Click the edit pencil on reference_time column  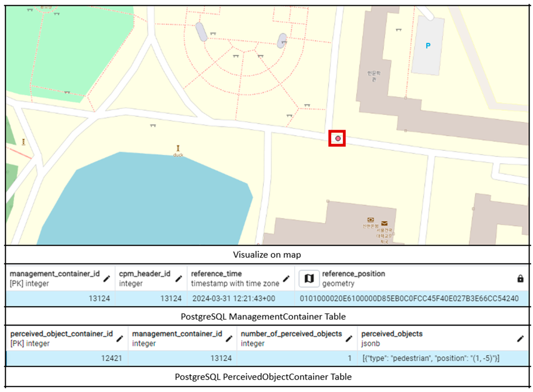(286, 278)
